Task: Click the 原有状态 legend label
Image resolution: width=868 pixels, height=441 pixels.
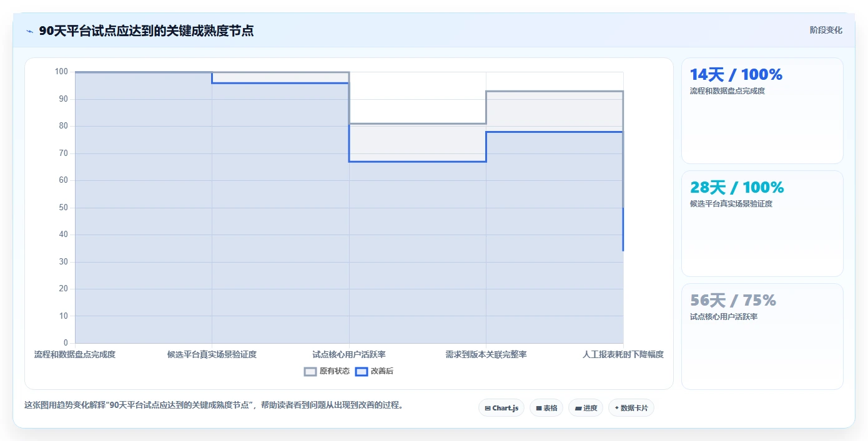Action: [x=335, y=371]
